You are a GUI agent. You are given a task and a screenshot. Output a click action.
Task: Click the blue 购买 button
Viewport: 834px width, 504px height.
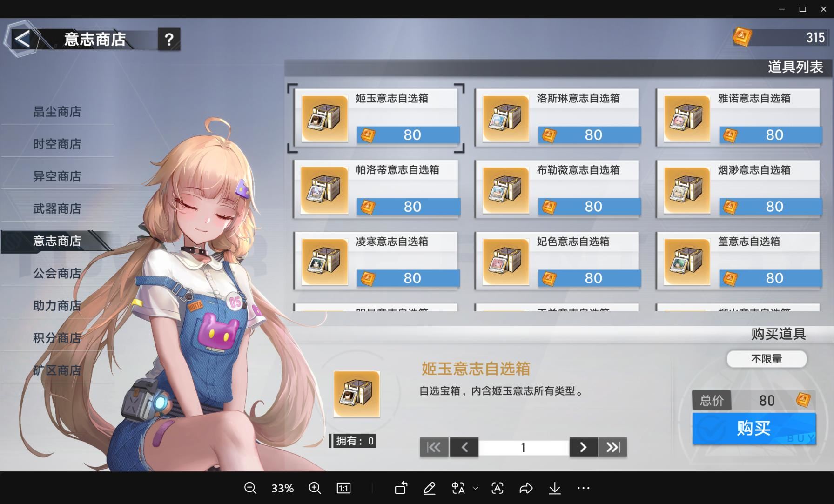754,428
